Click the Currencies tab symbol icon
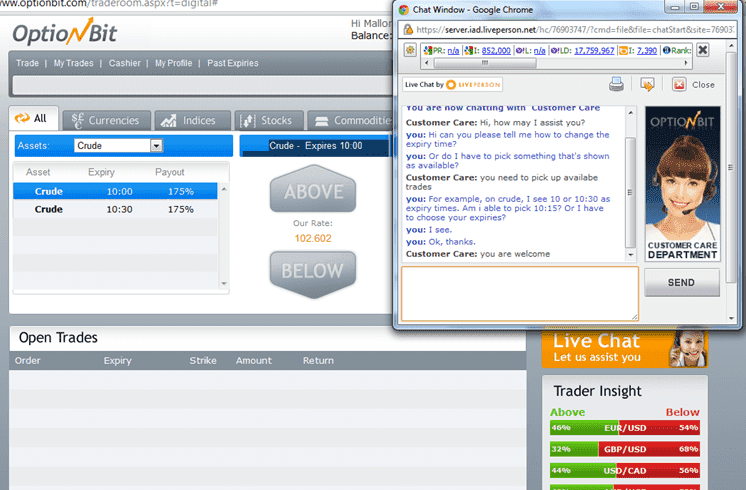The width and height of the screenshot is (746, 490). point(78,120)
